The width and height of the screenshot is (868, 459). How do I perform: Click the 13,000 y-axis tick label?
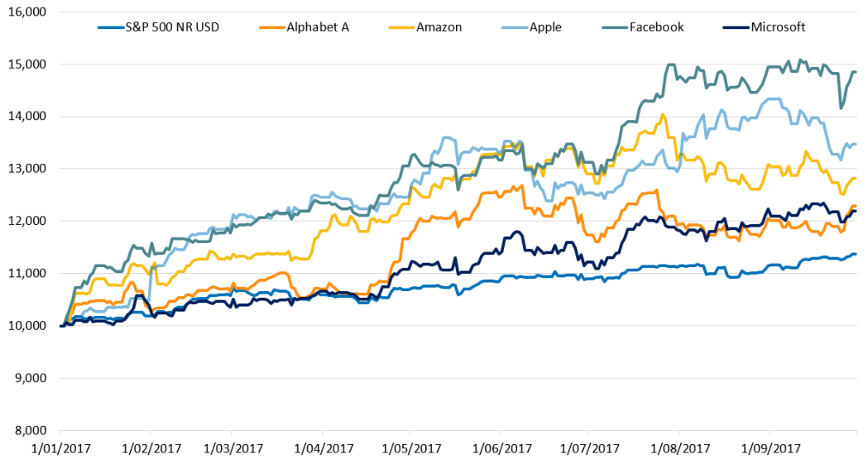[28, 169]
